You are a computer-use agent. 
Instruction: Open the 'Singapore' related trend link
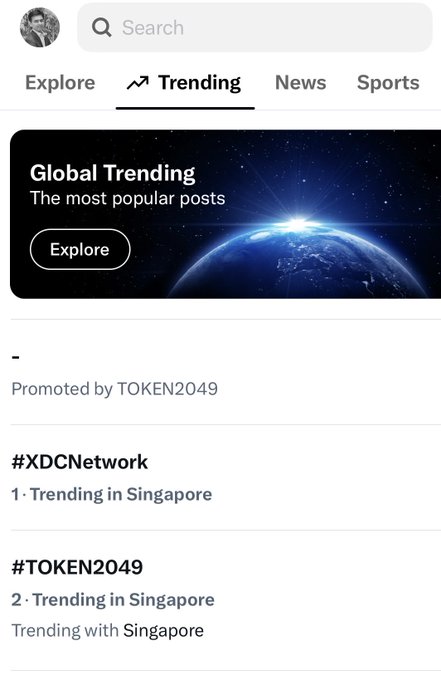click(163, 631)
